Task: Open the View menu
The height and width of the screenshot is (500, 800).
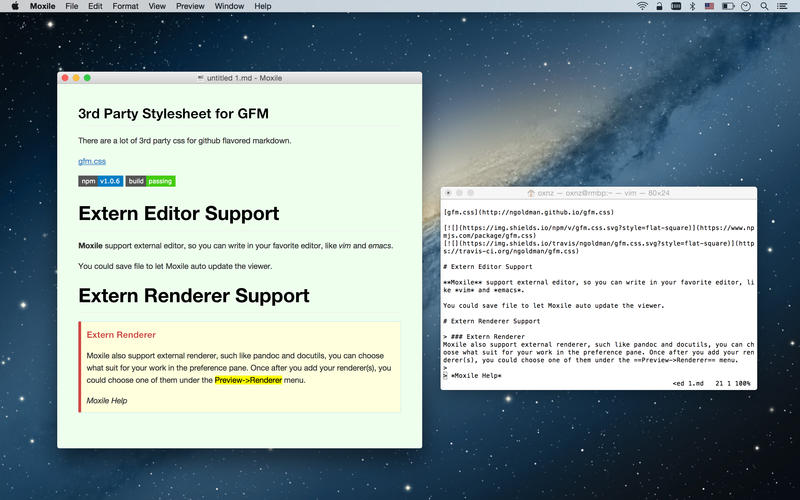Action: pos(157,6)
